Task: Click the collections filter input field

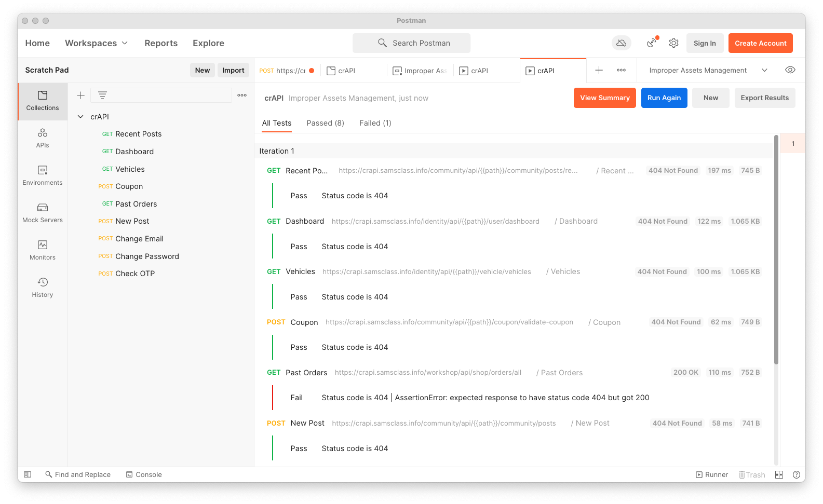Action: point(161,96)
